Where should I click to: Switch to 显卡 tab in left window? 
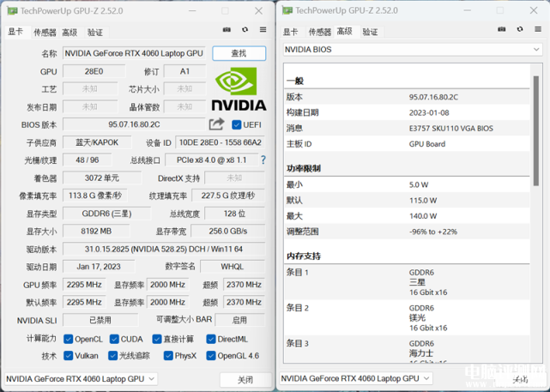[x=15, y=32]
